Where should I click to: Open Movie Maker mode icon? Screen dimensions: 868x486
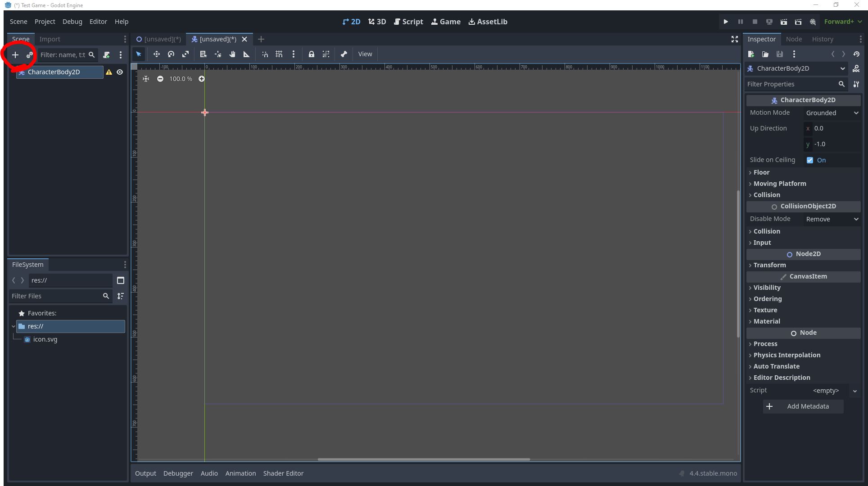coord(813,22)
